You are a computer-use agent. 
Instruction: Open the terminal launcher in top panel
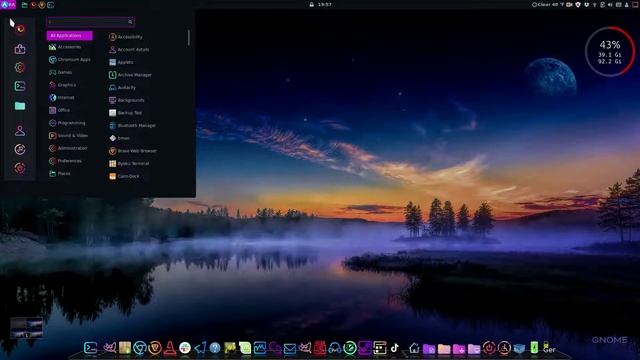[x=51, y=5]
